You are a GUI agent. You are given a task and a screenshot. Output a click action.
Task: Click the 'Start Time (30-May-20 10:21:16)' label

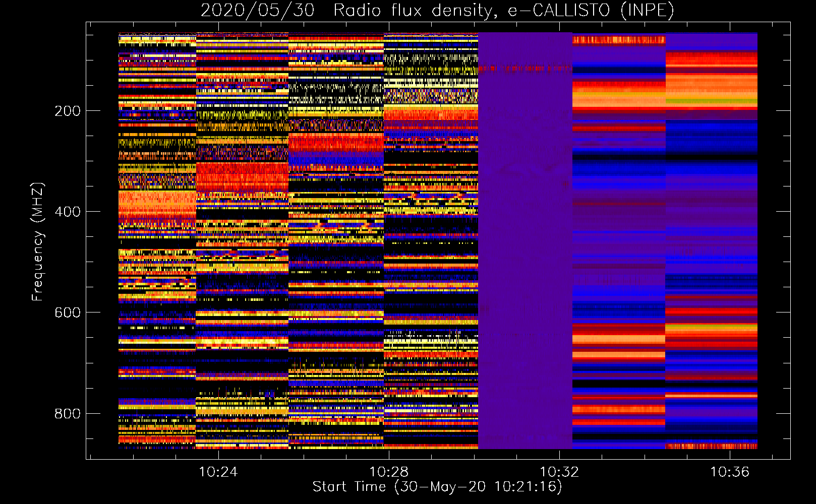[437, 487]
